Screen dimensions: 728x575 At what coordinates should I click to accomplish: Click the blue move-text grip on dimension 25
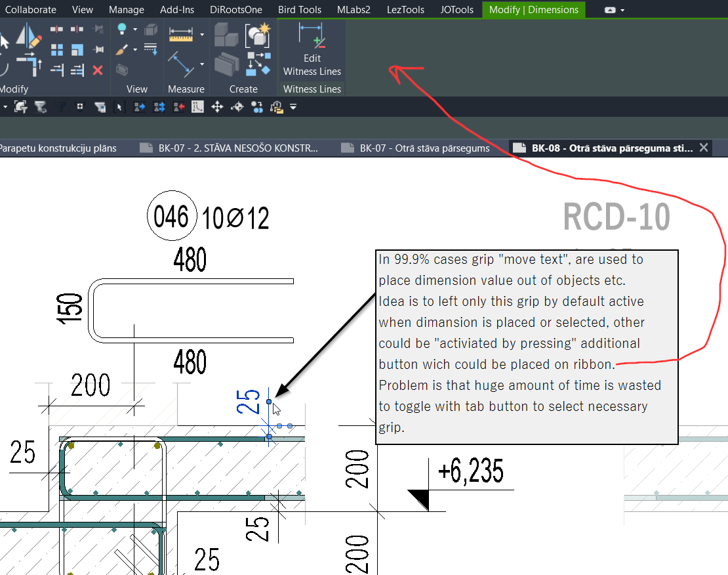pos(270,400)
